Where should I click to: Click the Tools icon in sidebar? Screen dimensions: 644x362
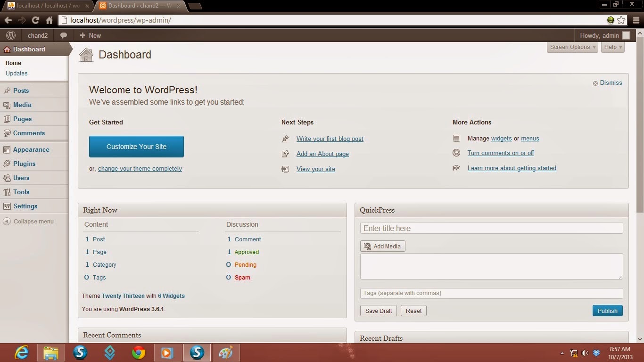click(7, 192)
